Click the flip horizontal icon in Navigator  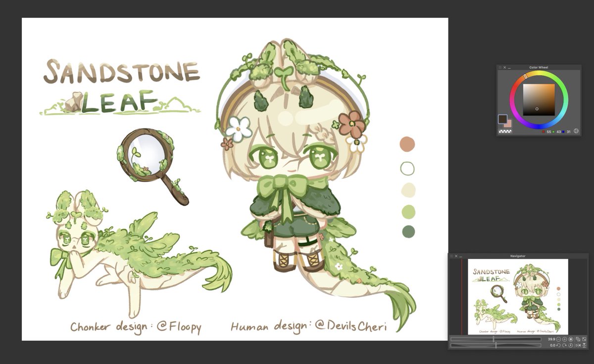click(579, 345)
